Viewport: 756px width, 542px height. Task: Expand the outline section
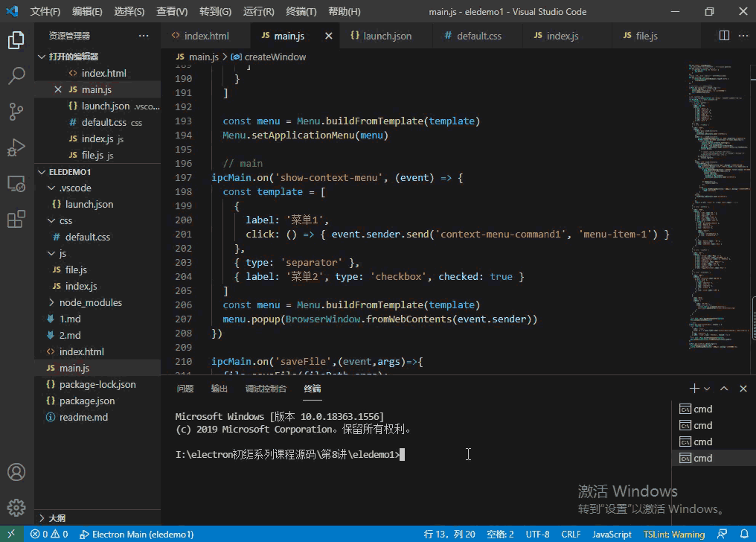[42, 518]
